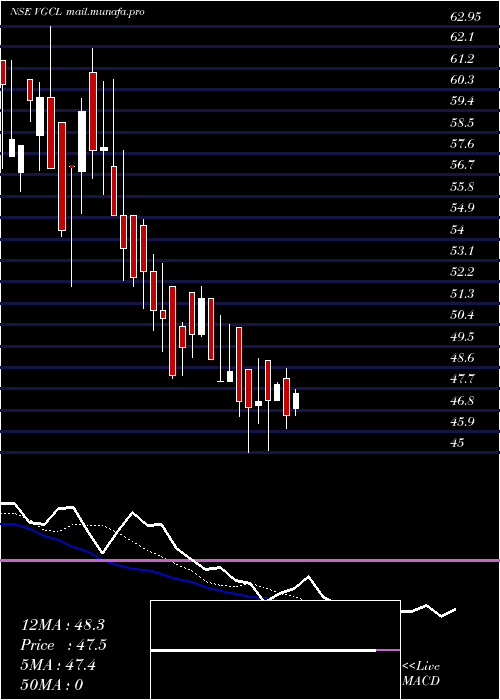Click the 48.6 price axis label
This screenshot has width=500, height=700.
pyautogui.click(x=462, y=358)
